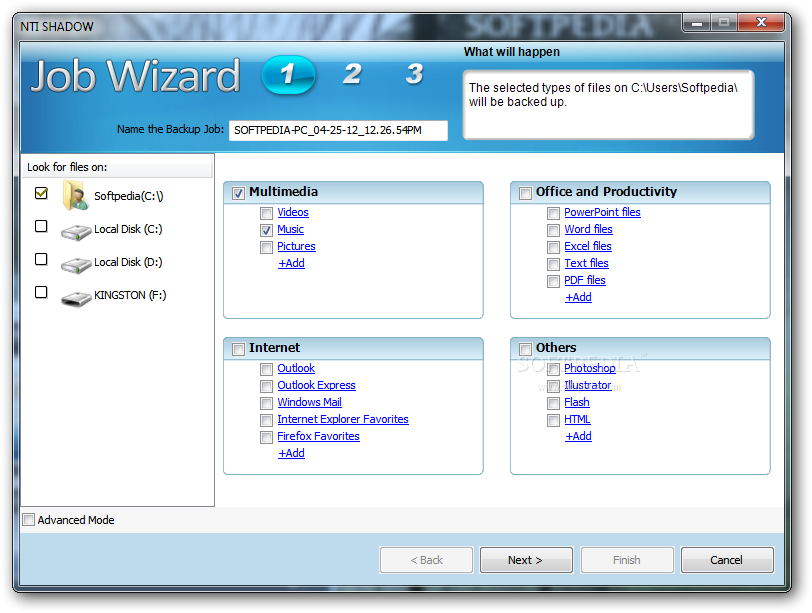812x613 pixels.
Task: Check the Excel files checkbox
Action: (553, 247)
